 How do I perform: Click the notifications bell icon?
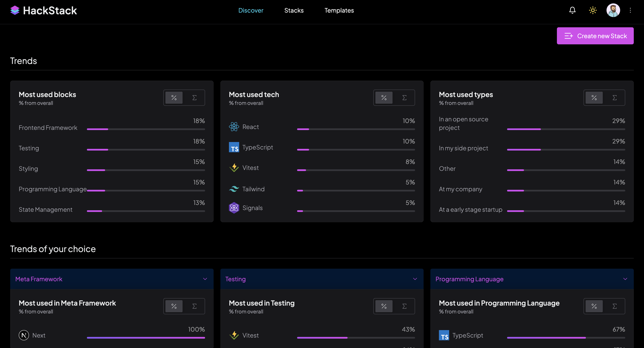tap(572, 10)
